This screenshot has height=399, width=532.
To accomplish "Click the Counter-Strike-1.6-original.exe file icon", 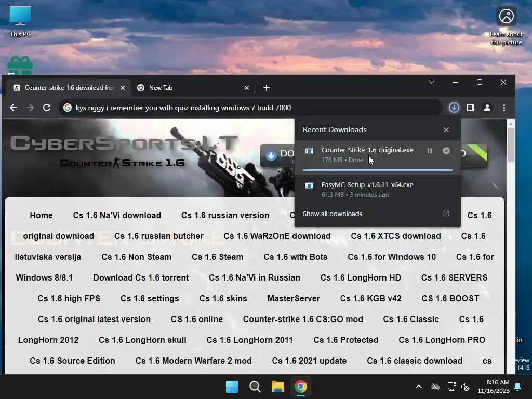I will pyautogui.click(x=309, y=151).
